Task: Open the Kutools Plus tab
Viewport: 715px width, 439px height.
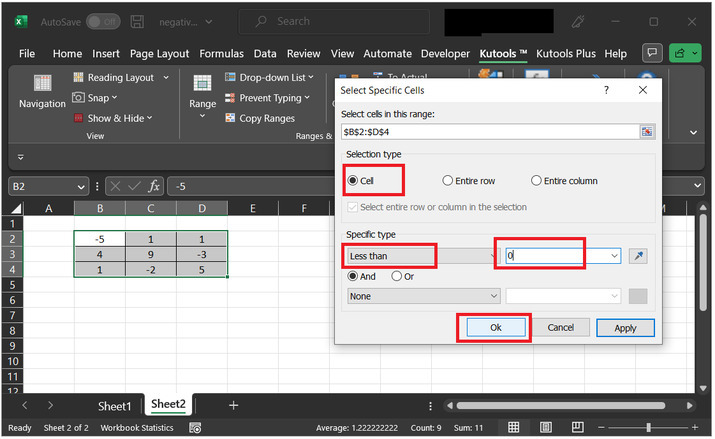Action: pyautogui.click(x=565, y=54)
